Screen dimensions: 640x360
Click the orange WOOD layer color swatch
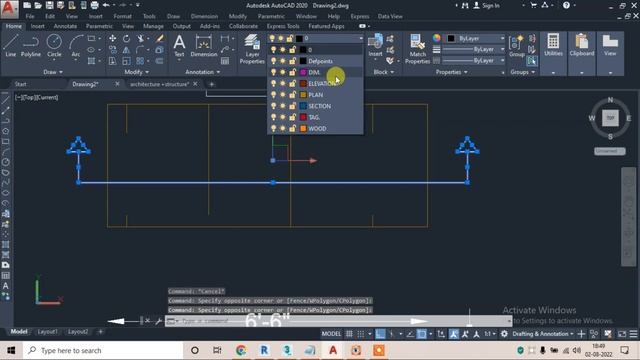(303, 129)
